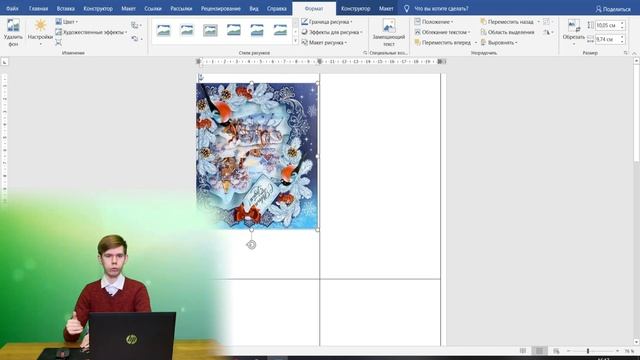This screenshot has width=640, height=360.
Task: Click the 'Что вы хотите сделать?' search box
Action: [441, 8]
